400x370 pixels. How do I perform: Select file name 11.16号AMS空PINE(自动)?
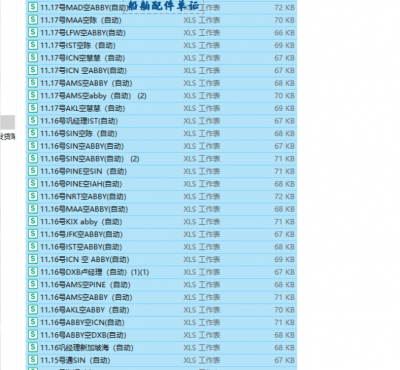pyautogui.click(x=85, y=285)
